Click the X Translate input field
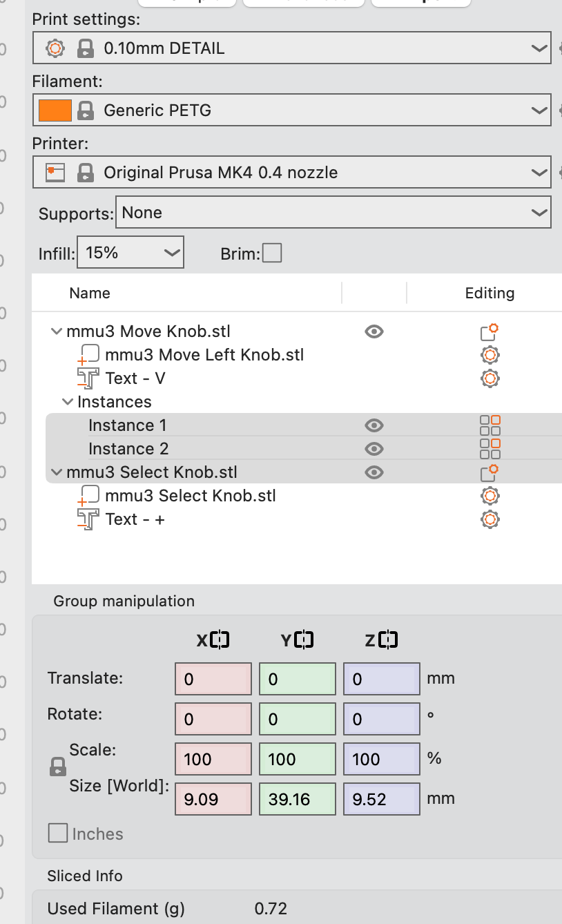 tap(213, 679)
